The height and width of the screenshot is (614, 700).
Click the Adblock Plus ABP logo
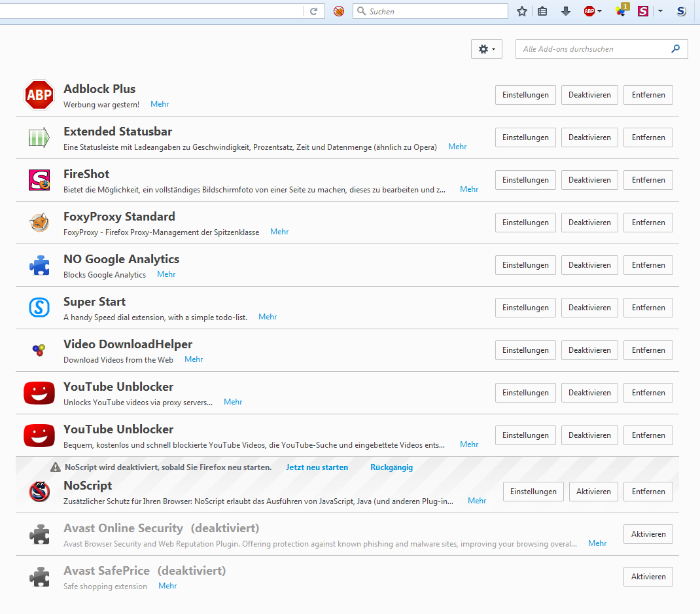point(39,95)
